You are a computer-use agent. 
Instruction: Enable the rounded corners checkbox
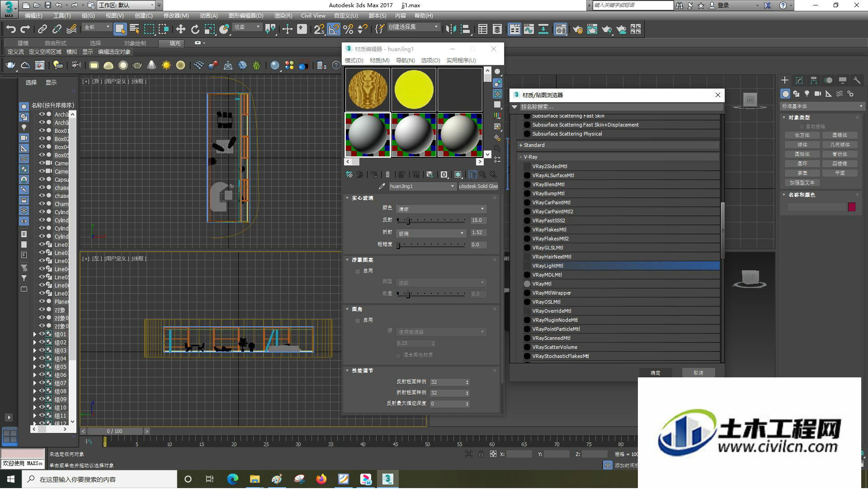pos(358,320)
